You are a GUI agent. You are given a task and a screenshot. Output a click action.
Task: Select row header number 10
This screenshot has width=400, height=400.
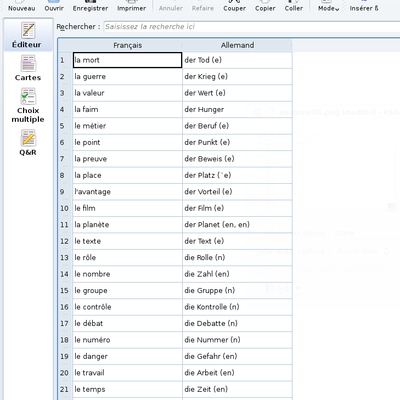(x=65, y=208)
